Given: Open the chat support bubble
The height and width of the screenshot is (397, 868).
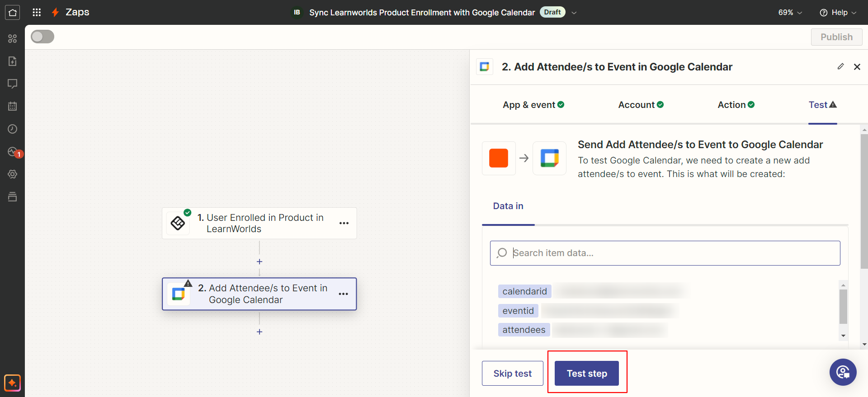Looking at the screenshot, I should [843, 372].
